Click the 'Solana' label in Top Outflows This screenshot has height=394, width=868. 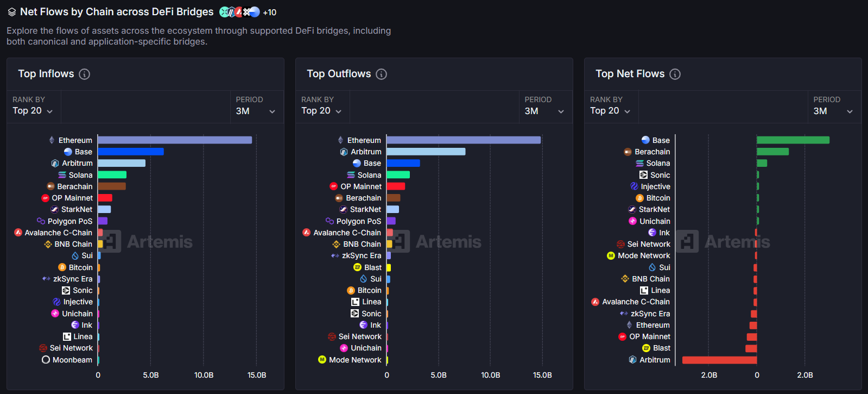[370, 175]
